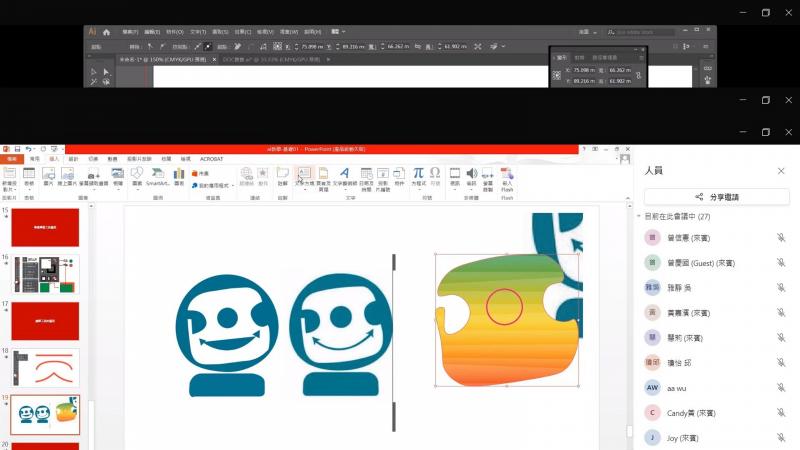Click Save icon in PowerPoint title bar
Viewport: 800px width, 450px height.
coord(17,149)
